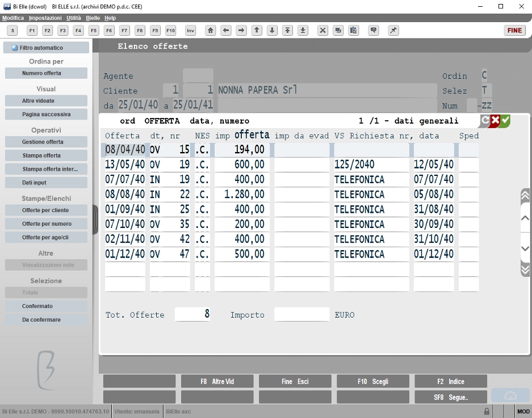Click the plain up arrow toolbar icon

coord(257,31)
